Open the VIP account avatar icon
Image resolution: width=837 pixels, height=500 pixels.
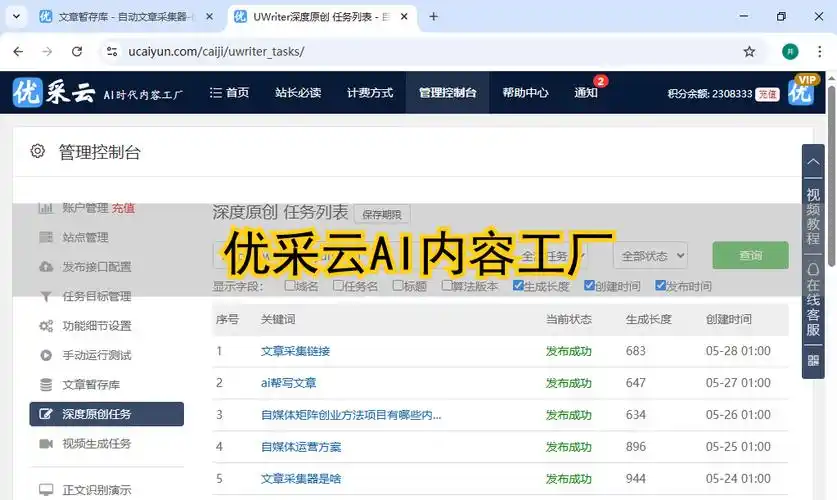click(801, 92)
